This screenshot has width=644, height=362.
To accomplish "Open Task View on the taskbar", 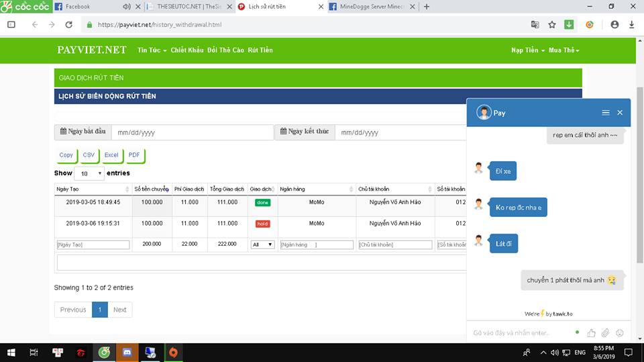I will (x=34, y=353).
